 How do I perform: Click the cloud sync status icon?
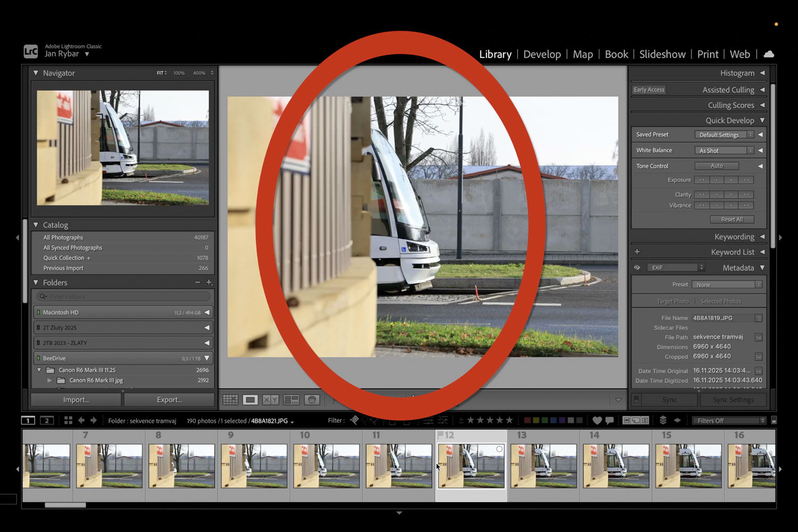(x=769, y=54)
